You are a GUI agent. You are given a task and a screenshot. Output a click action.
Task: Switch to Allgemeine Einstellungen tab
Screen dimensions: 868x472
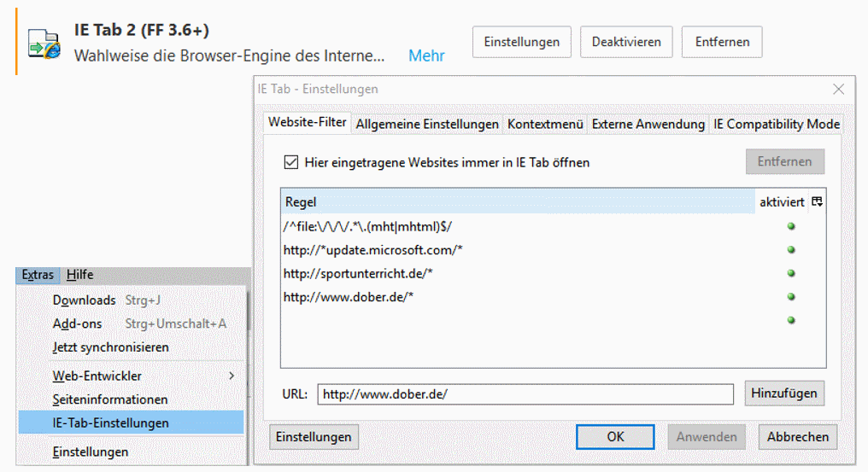(426, 124)
